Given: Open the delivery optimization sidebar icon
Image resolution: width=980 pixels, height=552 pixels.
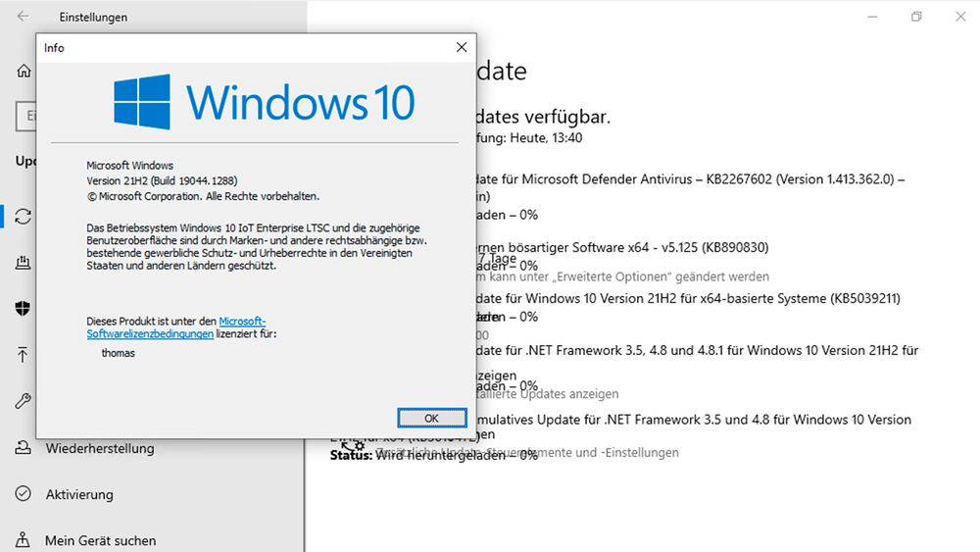Looking at the screenshot, I should [24, 262].
